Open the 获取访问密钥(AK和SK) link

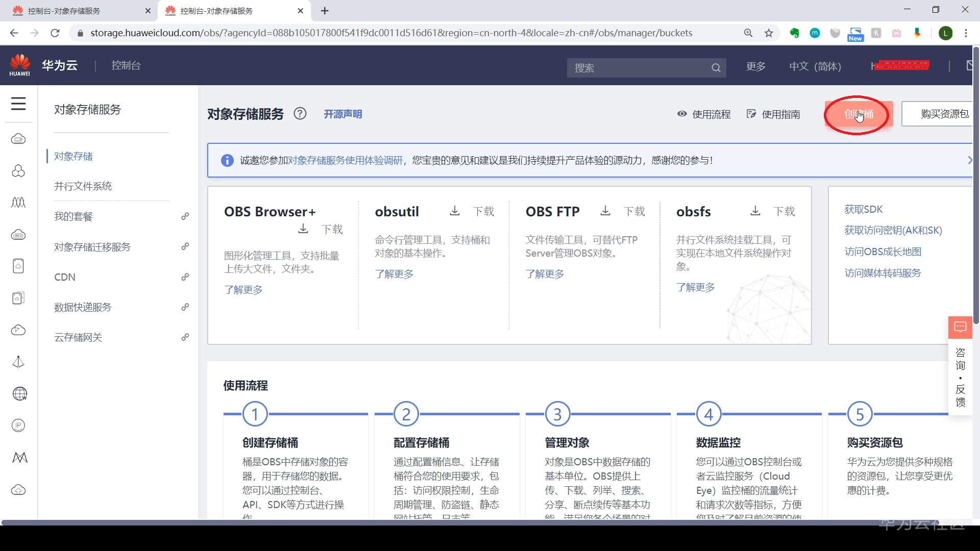pyautogui.click(x=893, y=230)
